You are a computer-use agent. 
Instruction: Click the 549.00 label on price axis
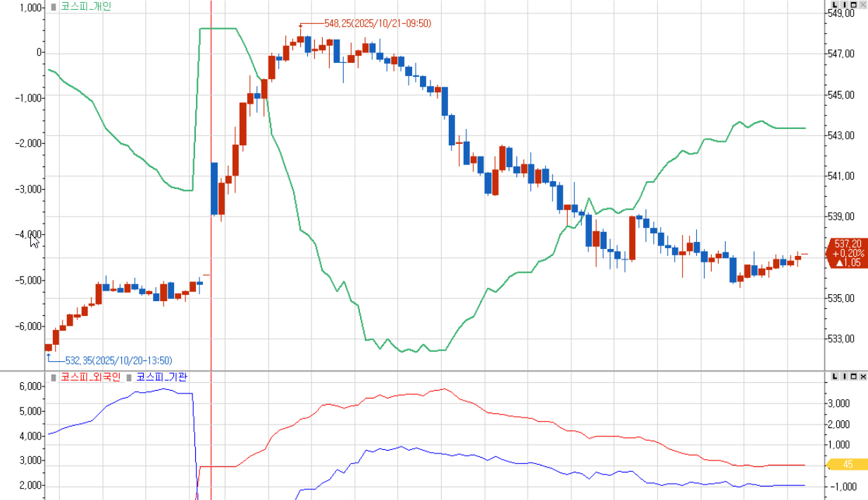[x=841, y=13]
